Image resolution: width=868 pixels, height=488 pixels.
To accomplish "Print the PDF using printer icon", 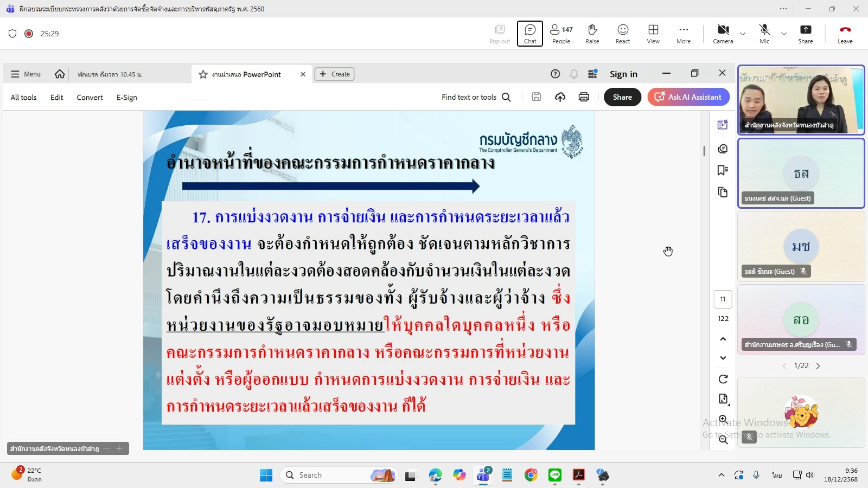I will point(584,97).
